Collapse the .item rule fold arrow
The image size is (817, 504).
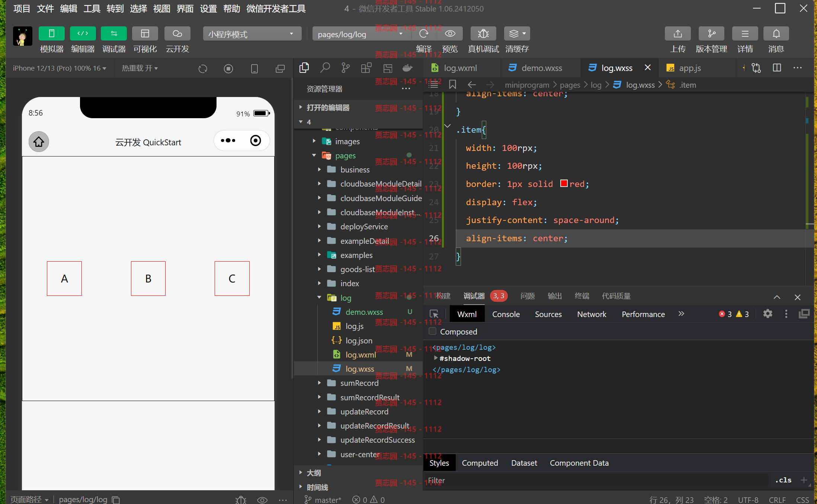448,126
